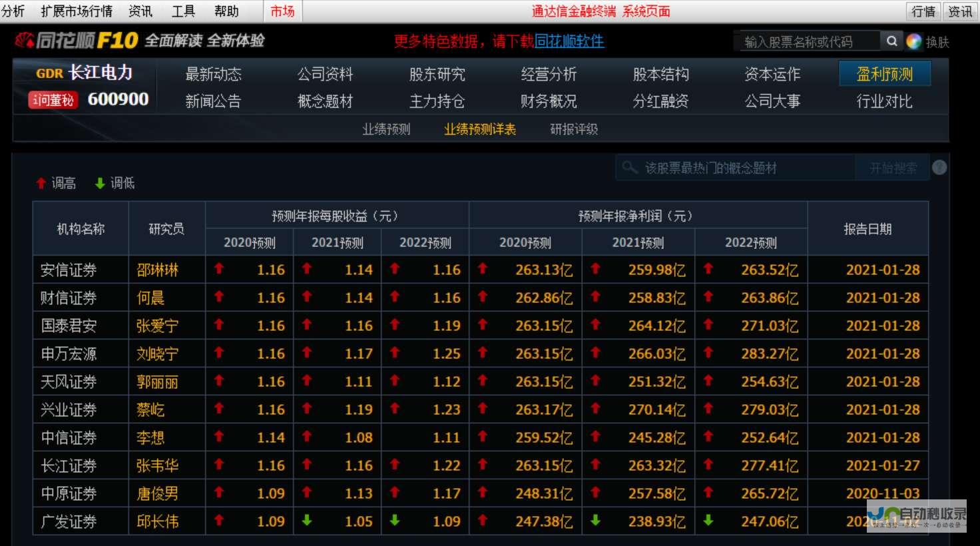Go to 财务概况 section
This screenshot has width=980, height=546.
tap(549, 101)
